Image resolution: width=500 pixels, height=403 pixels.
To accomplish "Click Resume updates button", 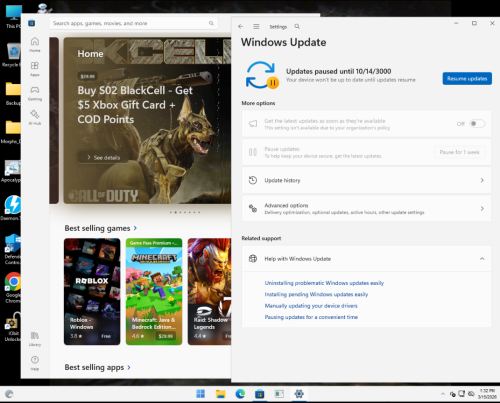I will (x=467, y=78).
